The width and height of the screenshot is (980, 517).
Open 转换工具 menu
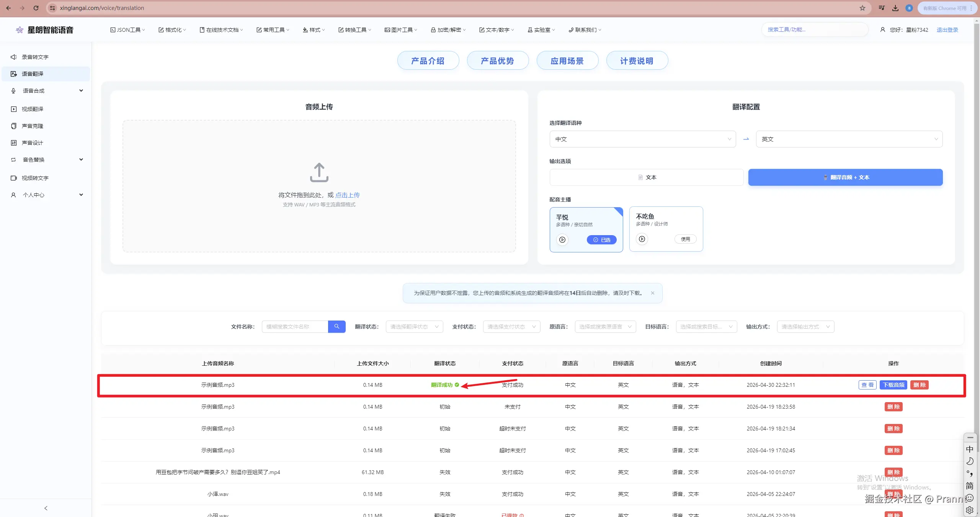[x=354, y=30]
